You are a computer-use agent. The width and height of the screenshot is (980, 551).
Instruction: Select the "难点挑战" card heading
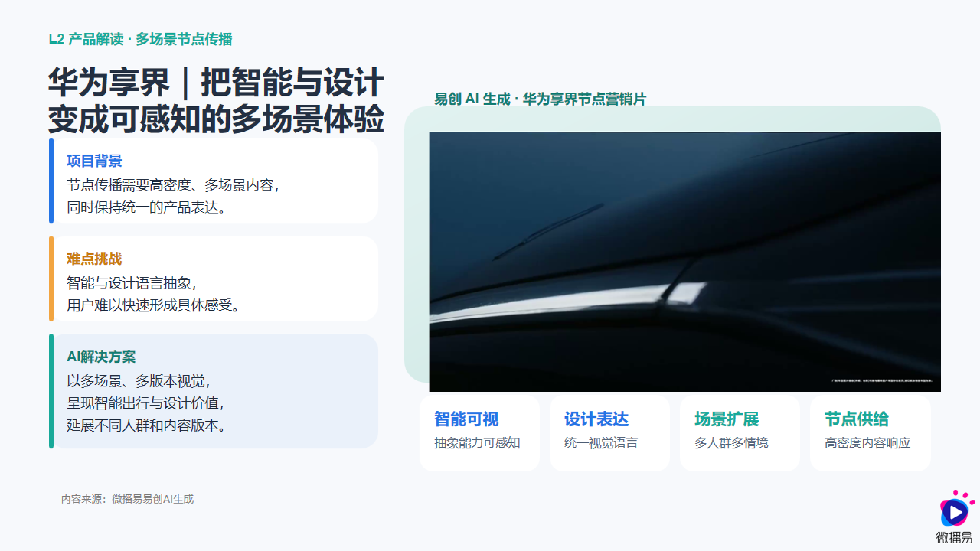coord(94,259)
